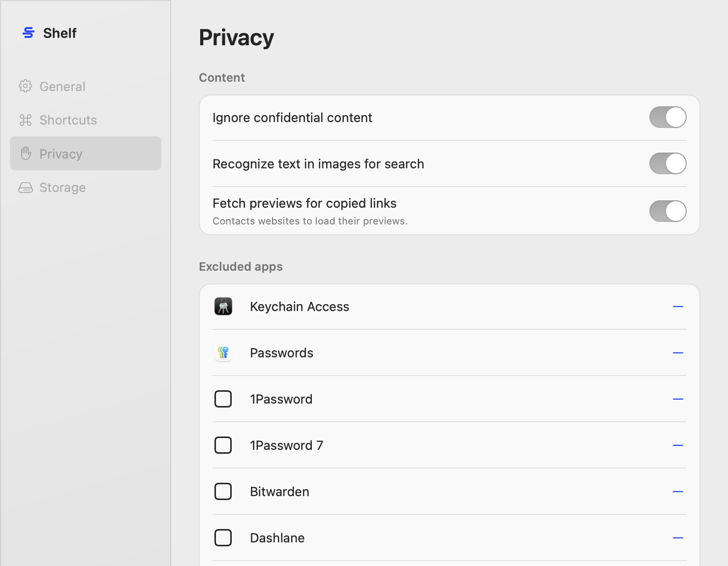The width and height of the screenshot is (728, 566).
Task: Click the 1Password 7 row label
Action: 286,445
